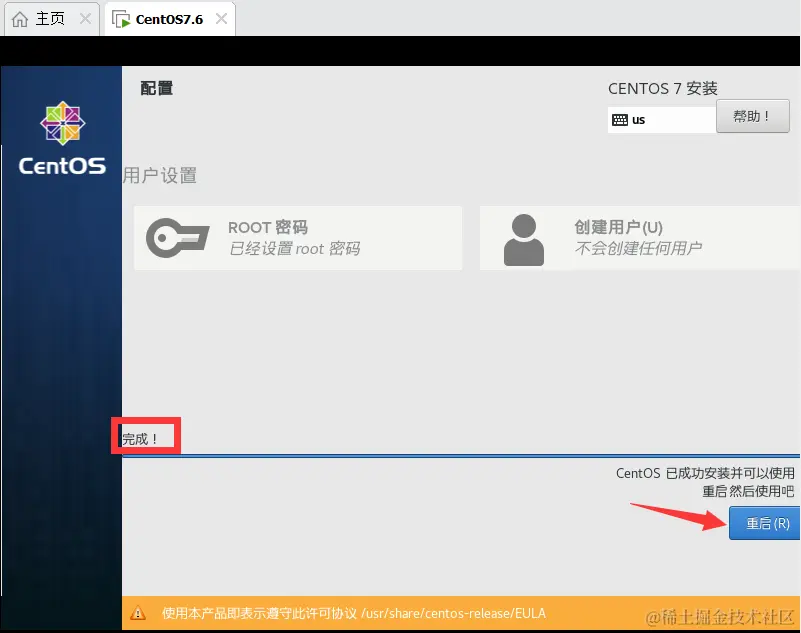This screenshot has width=801, height=633.
Task: Click the 重启(R) reboot button
Action: (x=764, y=523)
